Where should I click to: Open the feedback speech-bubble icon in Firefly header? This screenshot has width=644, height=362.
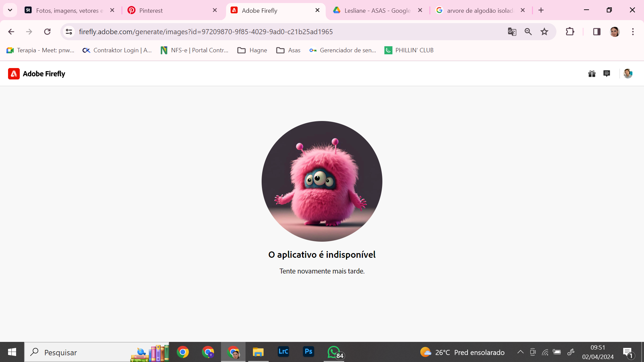(x=607, y=73)
